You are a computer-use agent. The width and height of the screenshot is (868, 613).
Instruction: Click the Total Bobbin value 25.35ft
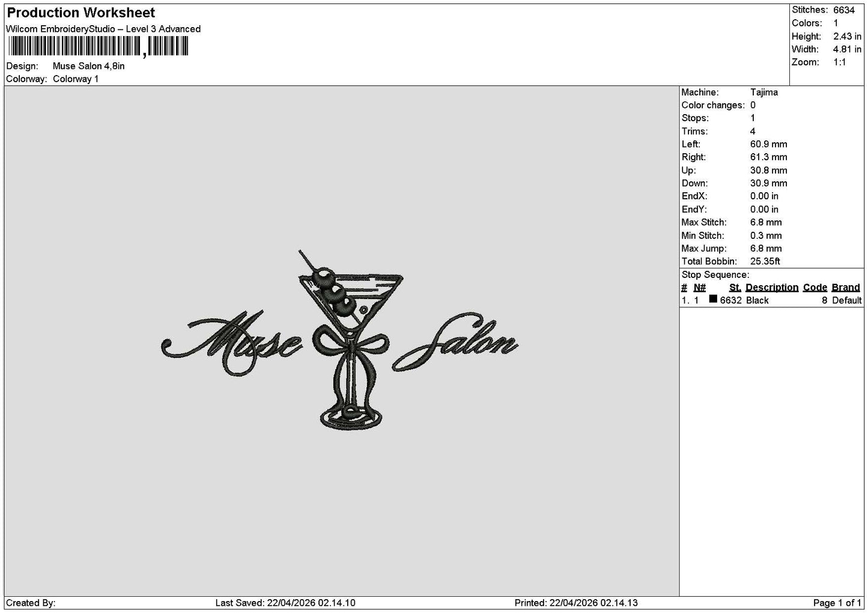(x=765, y=262)
